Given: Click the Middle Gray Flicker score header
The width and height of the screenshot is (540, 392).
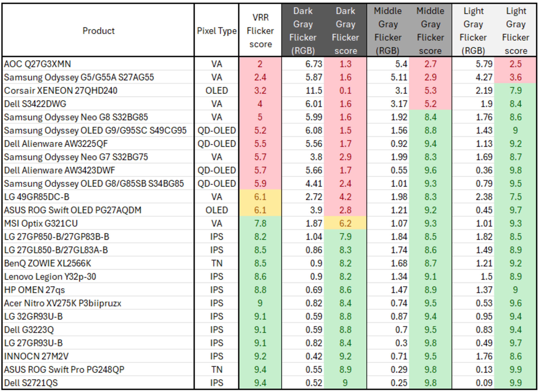Looking at the screenshot, I should pyautogui.click(x=430, y=31).
